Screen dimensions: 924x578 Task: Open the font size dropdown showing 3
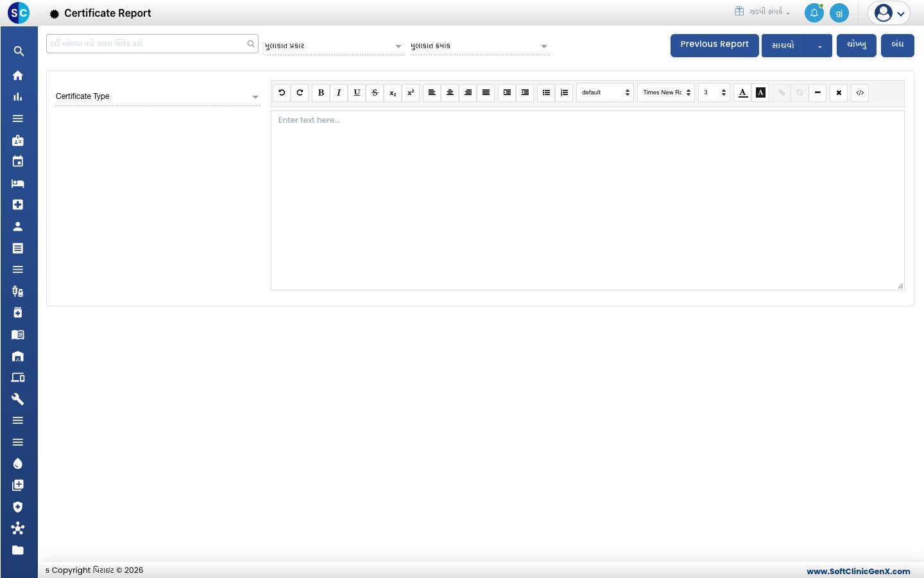714,92
